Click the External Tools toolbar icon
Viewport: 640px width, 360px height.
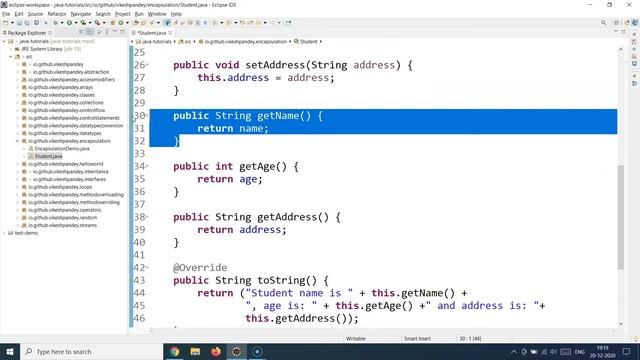click(97, 23)
